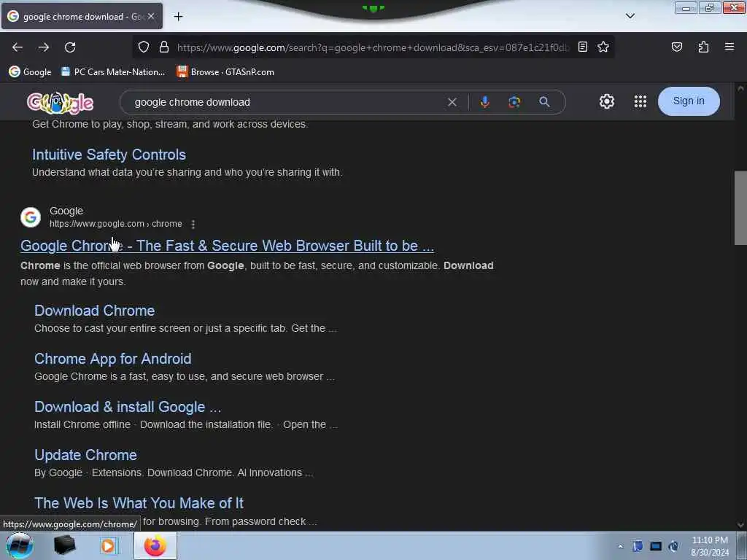The width and height of the screenshot is (747, 560).
Task: Open the Google favicon beside the result
Action: [x=31, y=217]
